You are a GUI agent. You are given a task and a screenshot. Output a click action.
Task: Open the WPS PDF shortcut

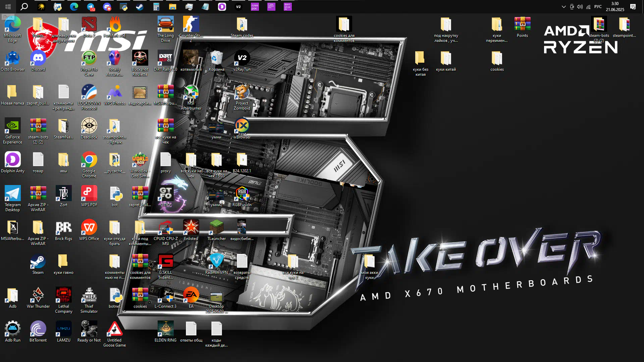pyautogui.click(x=89, y=196)
